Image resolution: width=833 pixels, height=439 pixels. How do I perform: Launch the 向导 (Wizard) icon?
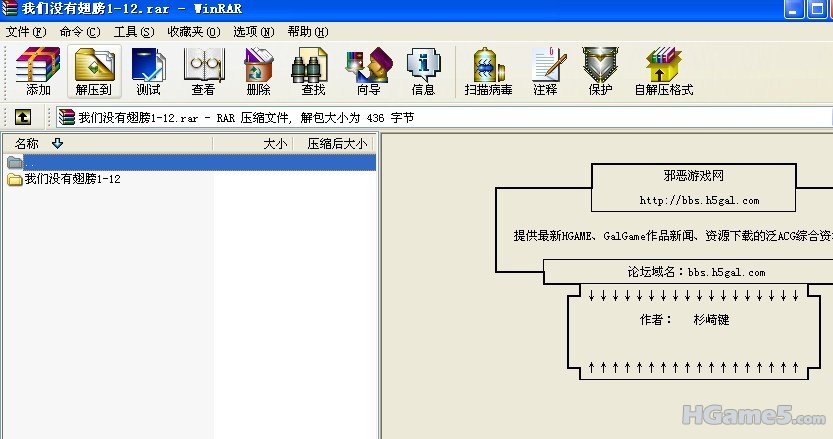point(368,71)
